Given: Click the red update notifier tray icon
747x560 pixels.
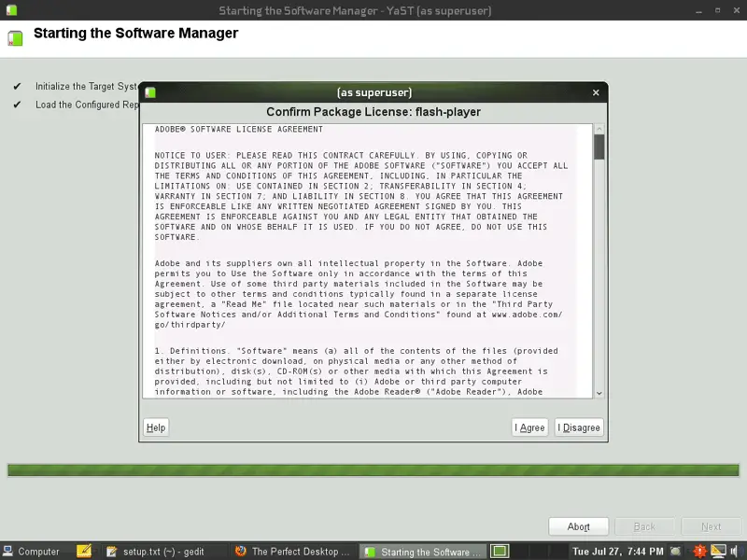Looking at the screenshot, I should pos(699,551).
